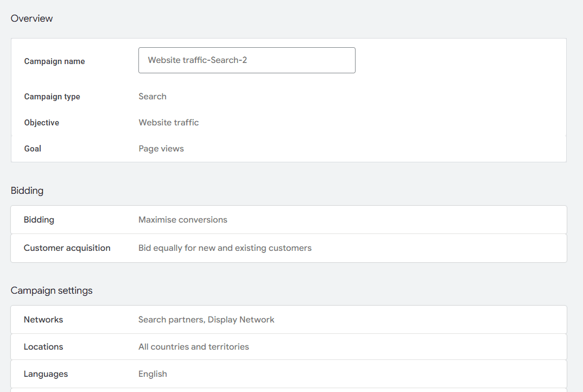This screenshot has width=583, height=392.
Task: Click the 'Objective' label
Action: pos(42,123)
